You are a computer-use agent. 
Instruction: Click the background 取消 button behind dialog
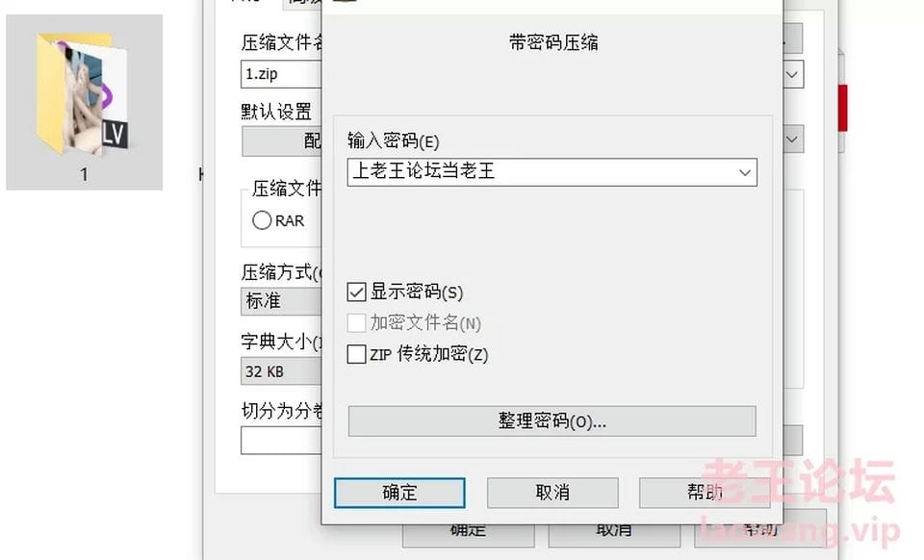[x=615, y=535]
